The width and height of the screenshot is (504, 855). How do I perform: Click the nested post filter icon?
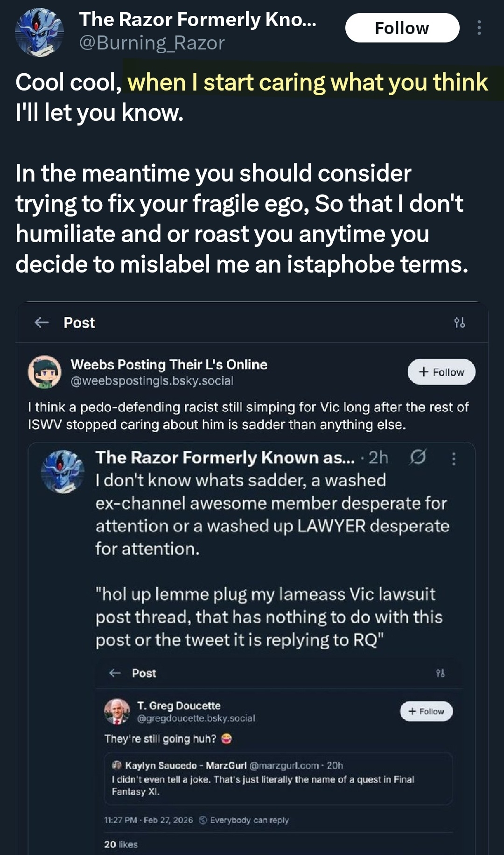440,673
